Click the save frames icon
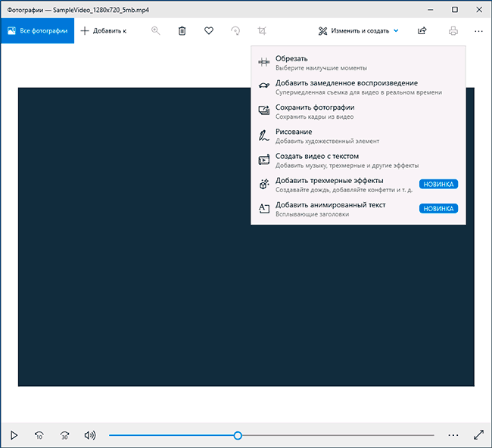Screen dimensions: 492x448 coord(264,110)
